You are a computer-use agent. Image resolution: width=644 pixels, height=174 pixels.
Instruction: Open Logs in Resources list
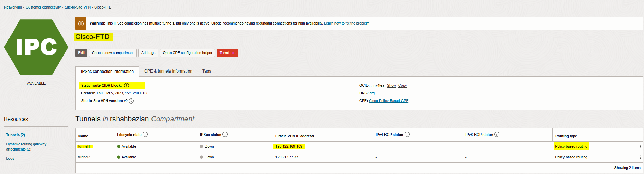coord(10,158)
